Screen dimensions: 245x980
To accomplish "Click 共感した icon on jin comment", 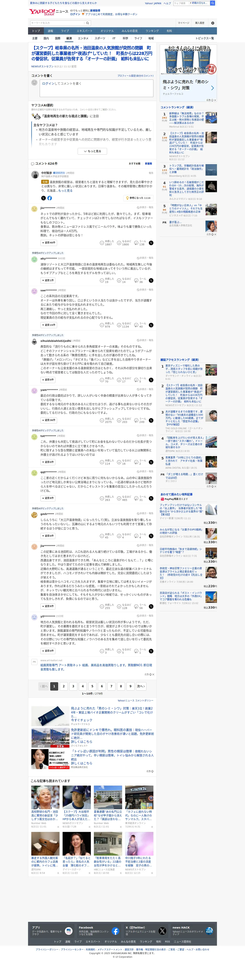I will click(102, 243).
